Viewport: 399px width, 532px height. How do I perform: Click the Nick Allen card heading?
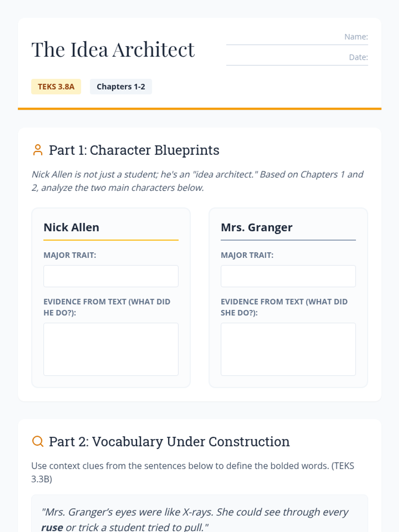pos(71,227)
